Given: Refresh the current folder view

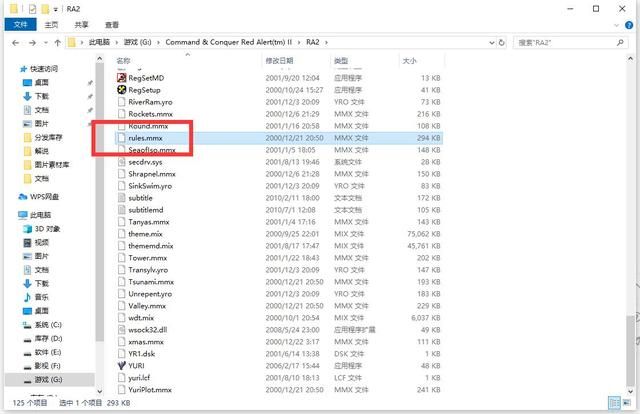Looking at the screenshot, I should coord(502,42).
